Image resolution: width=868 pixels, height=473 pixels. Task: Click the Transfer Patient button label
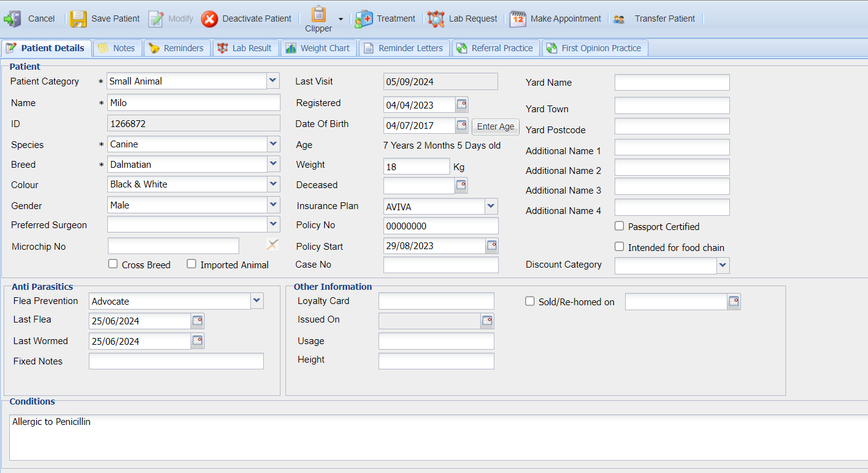pyautogui.click(x=665, y=19)
